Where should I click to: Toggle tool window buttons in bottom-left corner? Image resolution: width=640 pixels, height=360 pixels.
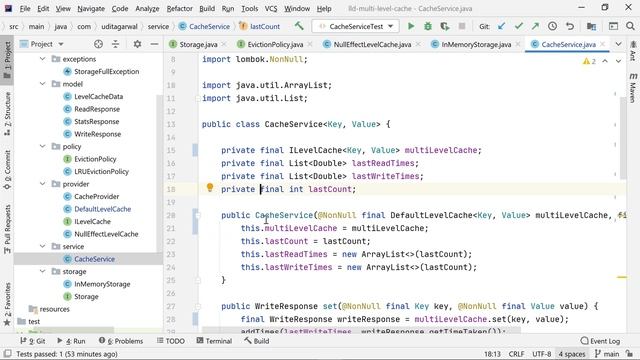point(7,354)
